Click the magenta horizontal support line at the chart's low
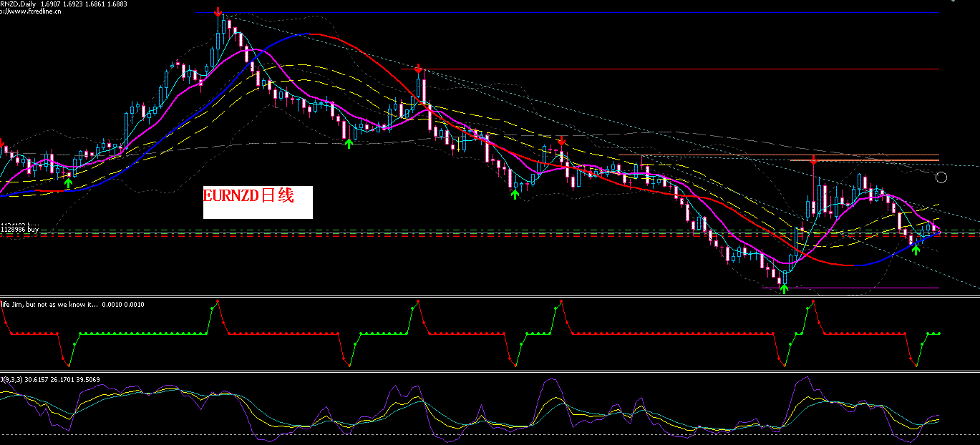The width and height of the screenshot is (980, 445). [x=850, y=288]
